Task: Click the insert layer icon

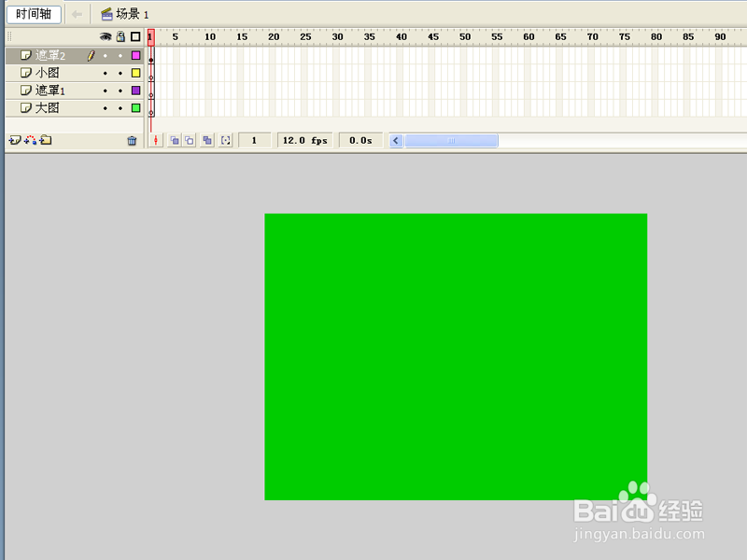Action: click(15, 140)
